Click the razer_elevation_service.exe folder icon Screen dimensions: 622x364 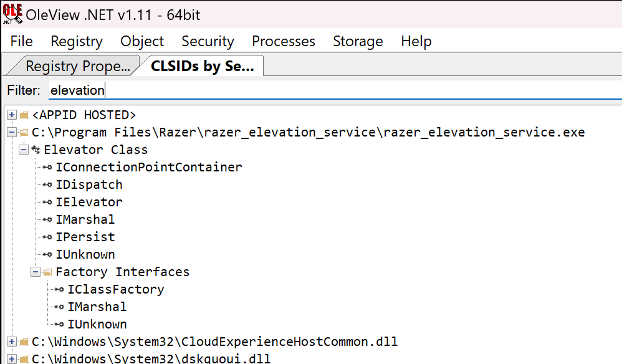click(x=24, y=133)
